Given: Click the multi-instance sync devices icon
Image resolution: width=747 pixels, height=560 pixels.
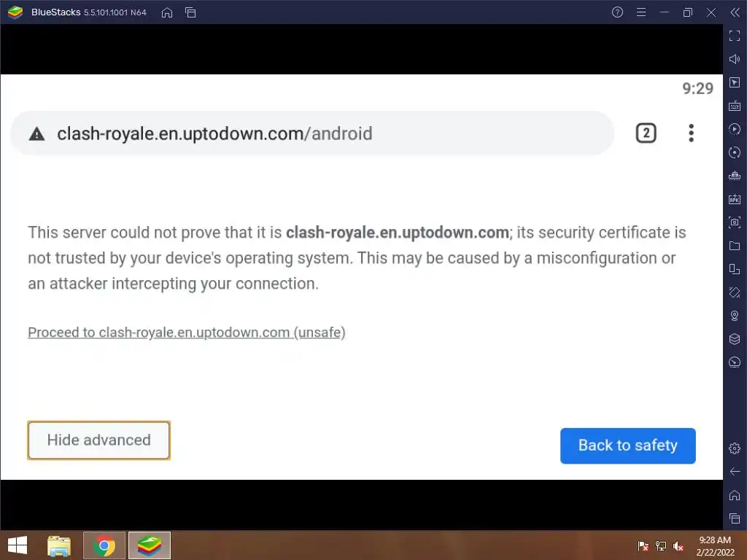Looking at the screenshot, I should [734, 269].
